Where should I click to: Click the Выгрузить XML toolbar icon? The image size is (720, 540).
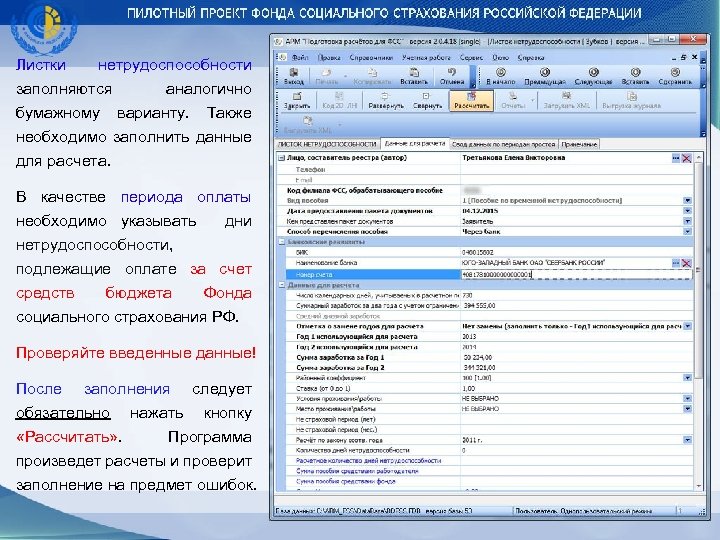coord(307,124)
